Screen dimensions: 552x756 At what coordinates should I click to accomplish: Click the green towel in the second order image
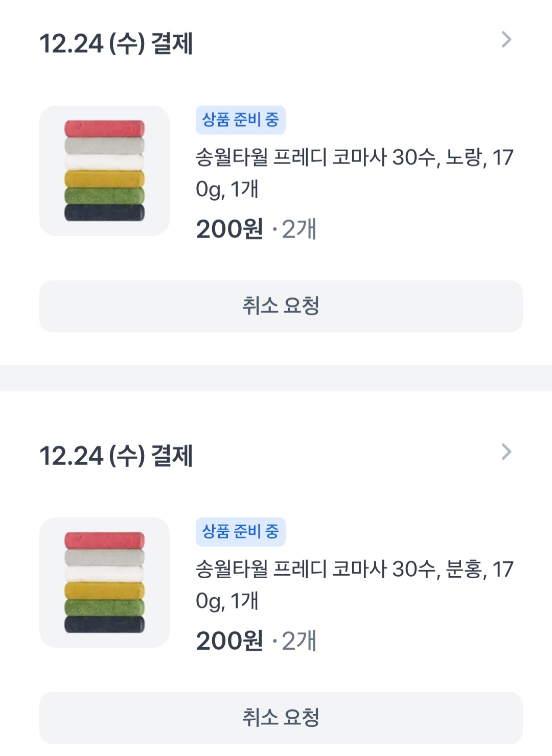pos(104,607)
